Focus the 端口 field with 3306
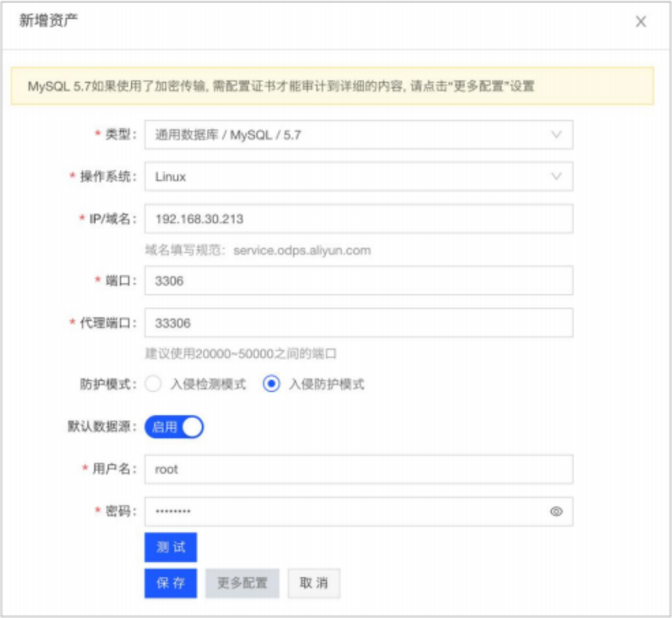Screen dimensions: 672x618 pyautogui.click(x=359, y=281)
